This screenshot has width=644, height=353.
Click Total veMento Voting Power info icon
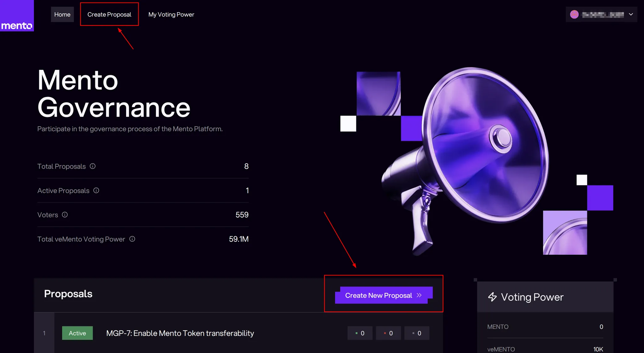click(x=132, y=239)
